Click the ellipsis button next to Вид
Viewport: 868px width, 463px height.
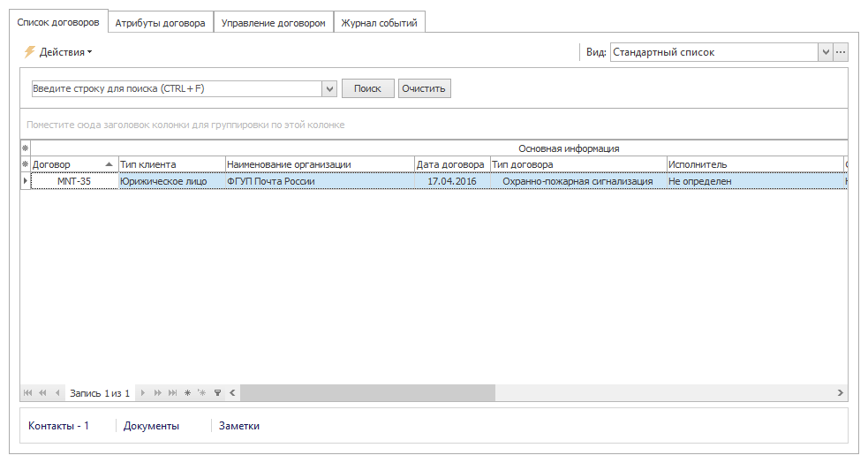[841, 52]
